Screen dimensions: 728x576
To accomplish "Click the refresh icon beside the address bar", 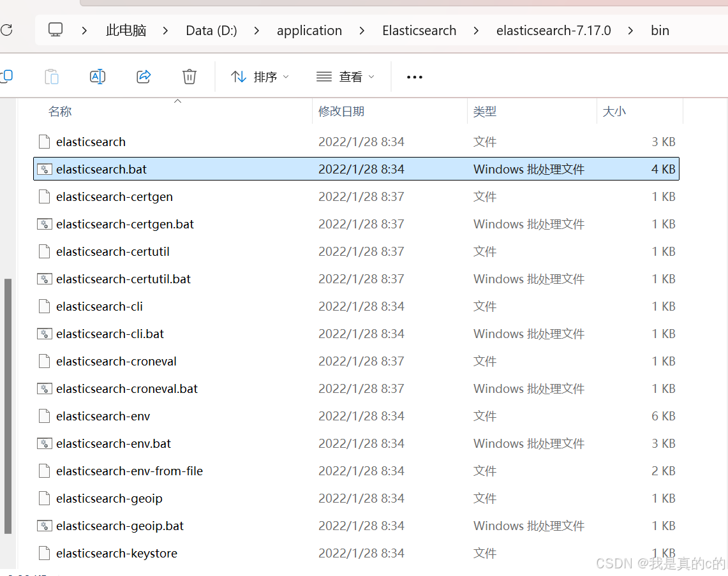I will [6, 31].
